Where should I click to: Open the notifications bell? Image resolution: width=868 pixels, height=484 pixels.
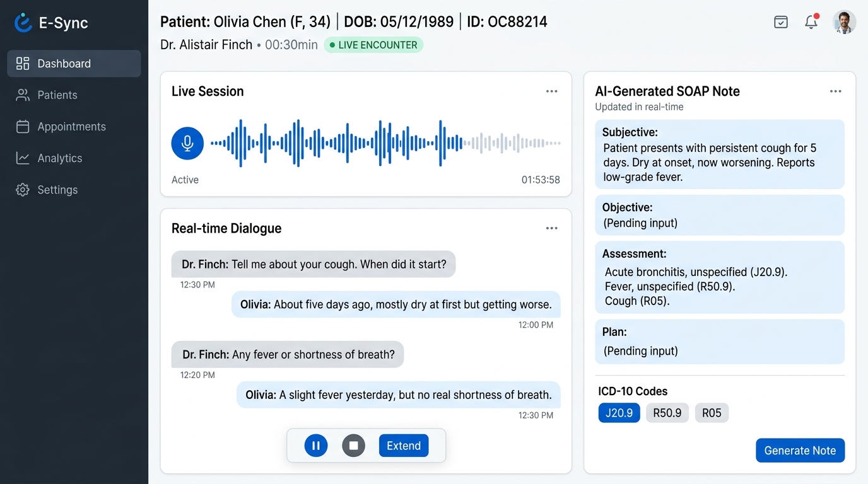pos(811,22)
